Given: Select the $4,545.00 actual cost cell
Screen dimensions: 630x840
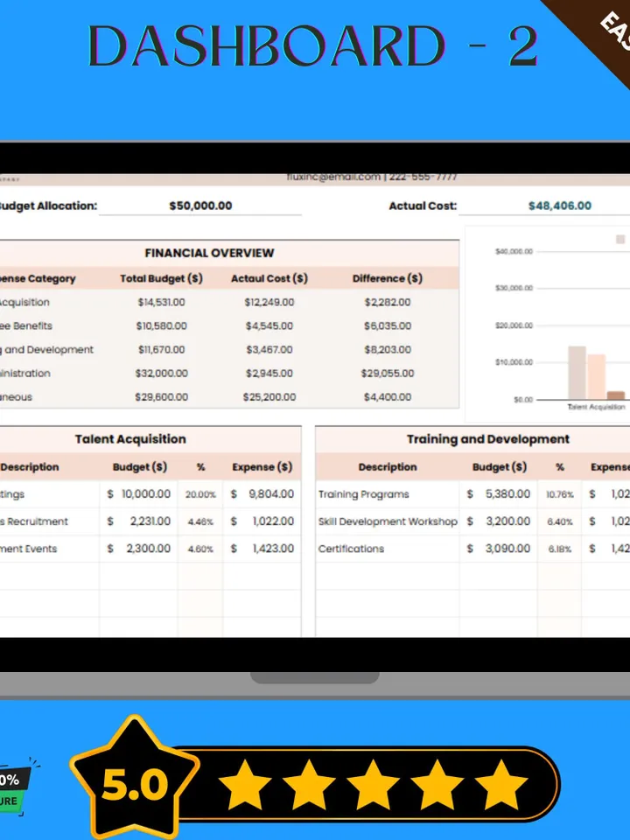Looking at the screenshot, I should click(x=269, y=325).
